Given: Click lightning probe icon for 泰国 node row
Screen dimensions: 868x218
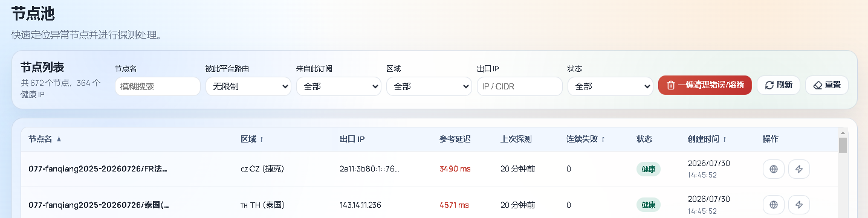Looking at the screenshot, I should (799, 205).
